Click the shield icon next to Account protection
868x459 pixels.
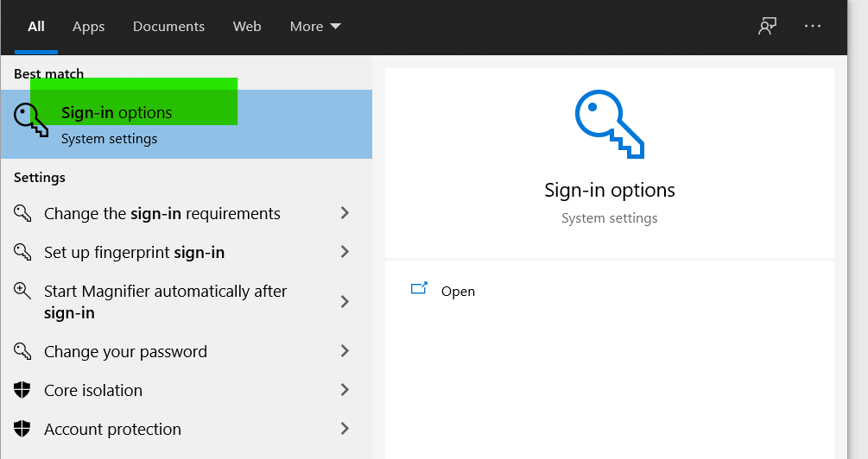click(23, 429)
